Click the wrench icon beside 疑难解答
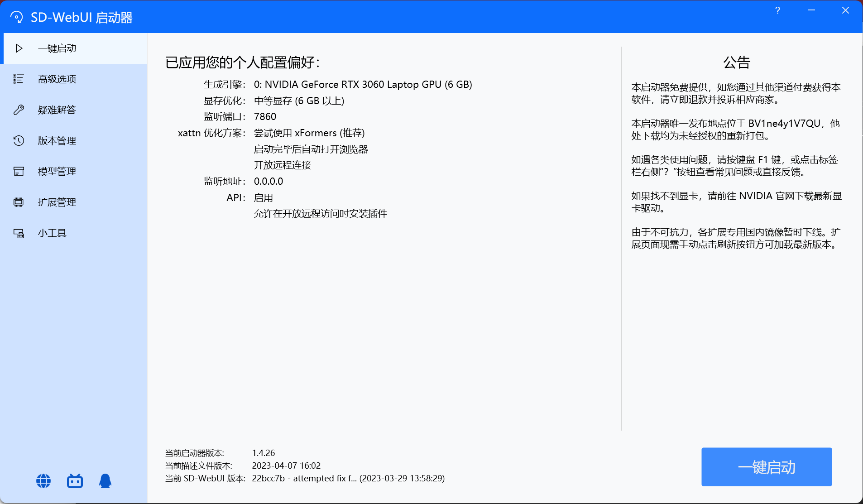 click(19, 110)
